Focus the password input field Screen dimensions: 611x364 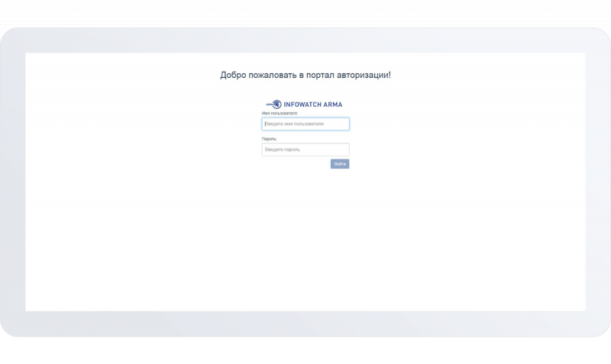(305, 150)
